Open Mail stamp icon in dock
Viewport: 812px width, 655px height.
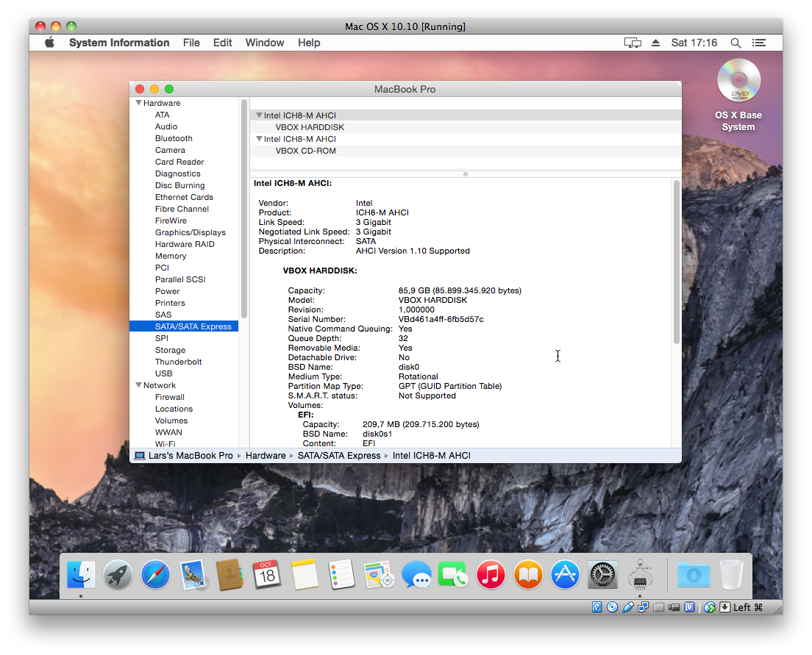click(x=193, y=575)
